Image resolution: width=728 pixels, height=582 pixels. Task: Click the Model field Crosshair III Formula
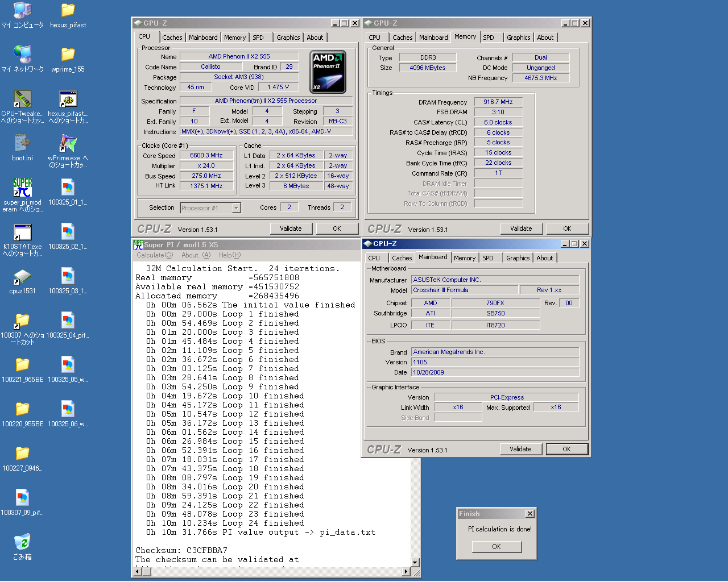[x=465, y=290]
